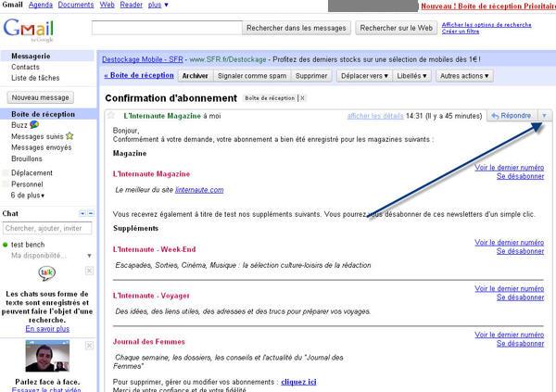
Task: Open the Déplacer vers dropdown
Action: [364, 76]
